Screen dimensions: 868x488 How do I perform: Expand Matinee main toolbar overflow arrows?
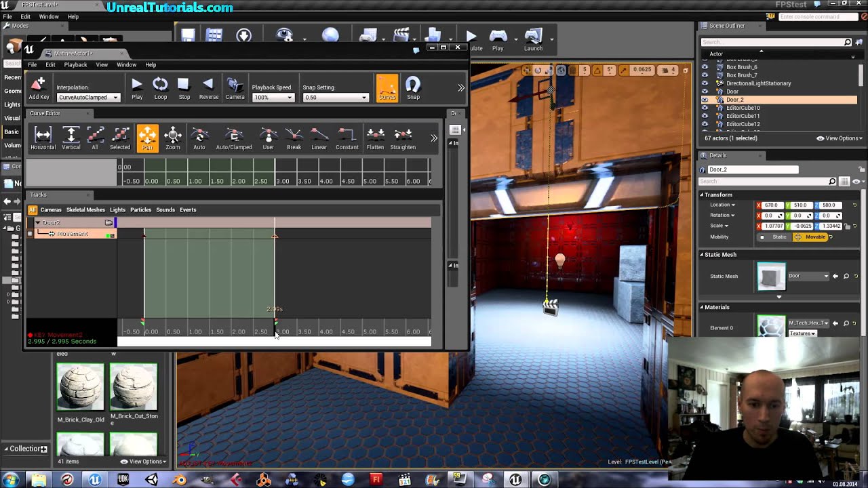point(461,88)
